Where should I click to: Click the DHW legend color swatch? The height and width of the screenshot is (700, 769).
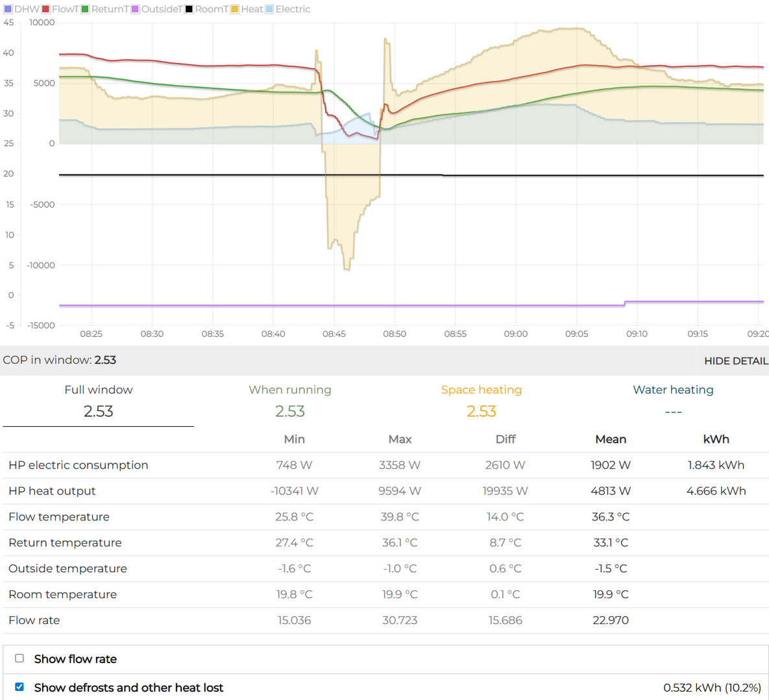click(x=8, y=9)
